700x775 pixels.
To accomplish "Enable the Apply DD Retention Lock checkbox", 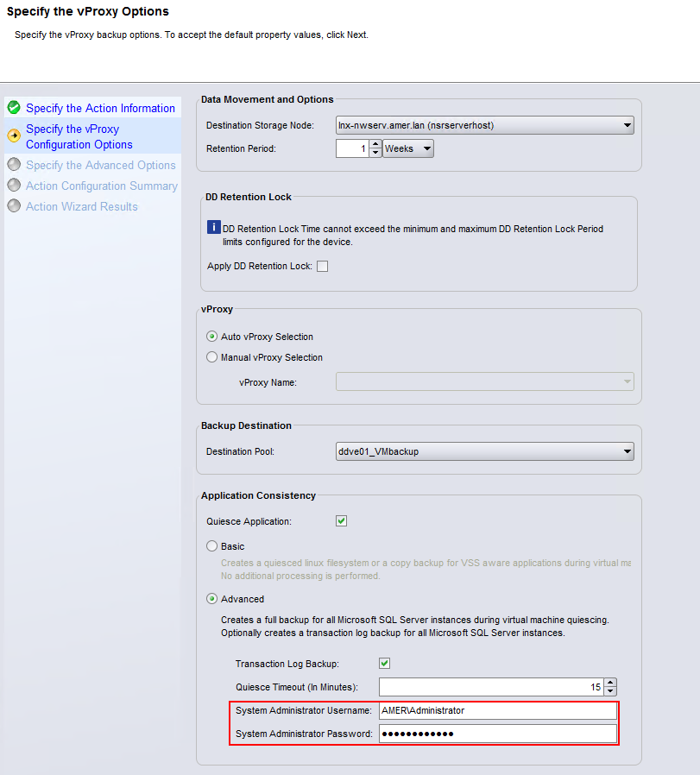I will (322, 266).
